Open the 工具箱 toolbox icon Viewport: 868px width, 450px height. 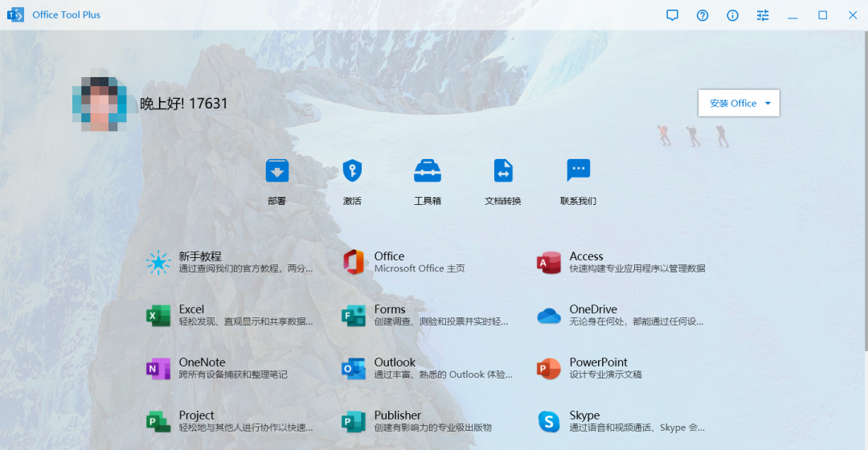pyautogui.click(x=428, y=171)
